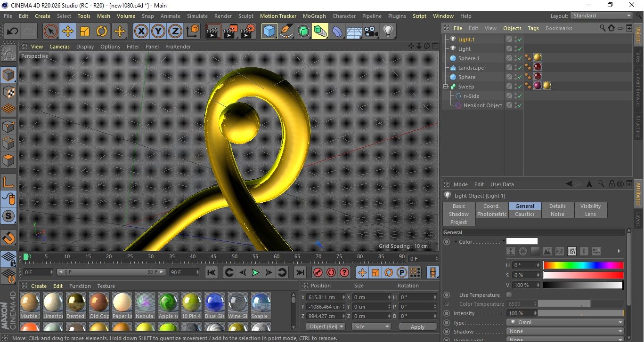Activate the Move tool

[x=68, y=32]
